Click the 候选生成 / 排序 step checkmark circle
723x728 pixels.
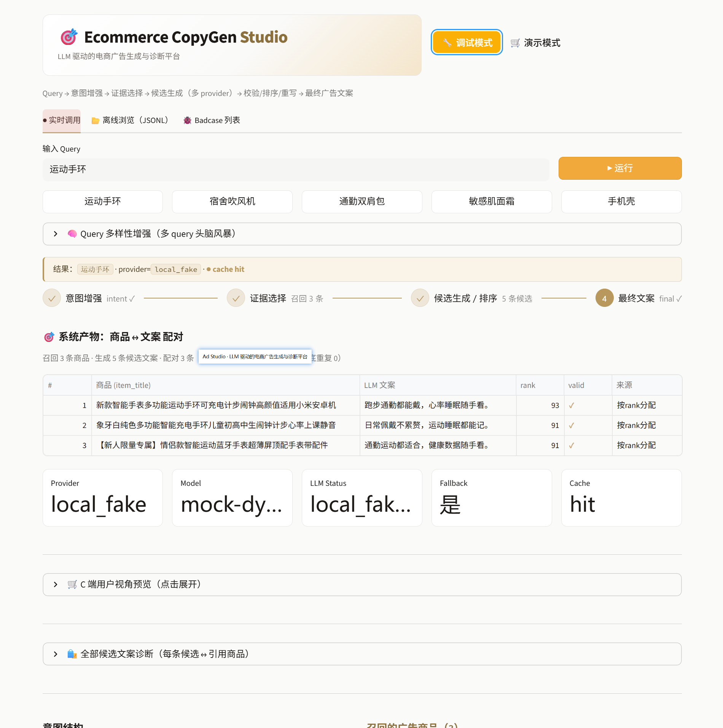click(420, 298)
